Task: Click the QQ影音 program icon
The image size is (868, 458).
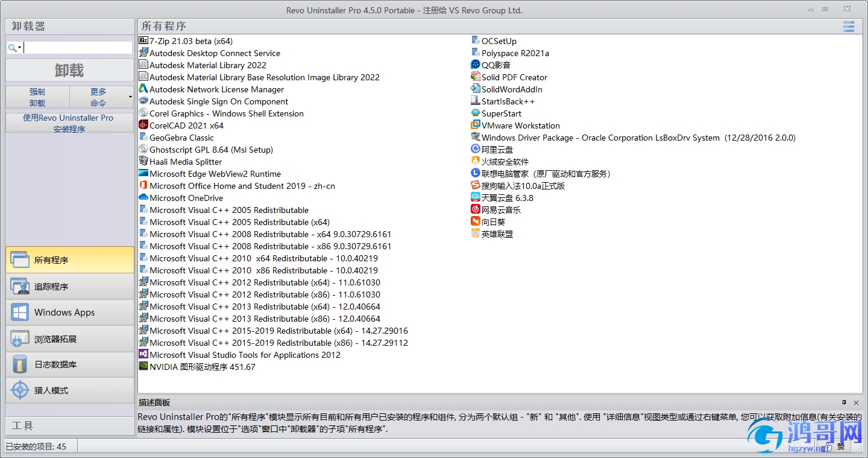Action: [x=476, y=65]
